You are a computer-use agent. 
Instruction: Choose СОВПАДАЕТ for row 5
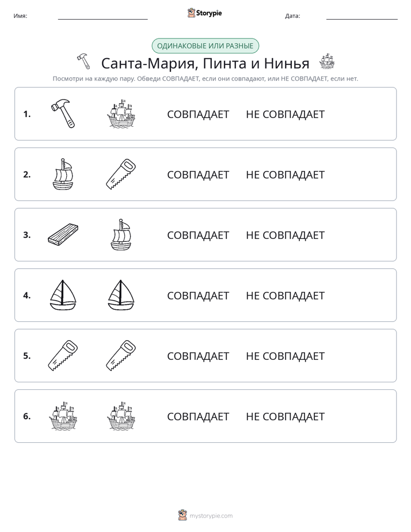[x=198, y=356]
